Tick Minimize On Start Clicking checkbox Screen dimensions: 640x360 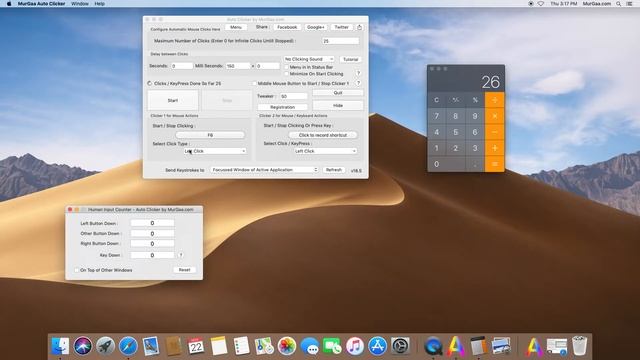coord(287,74)
